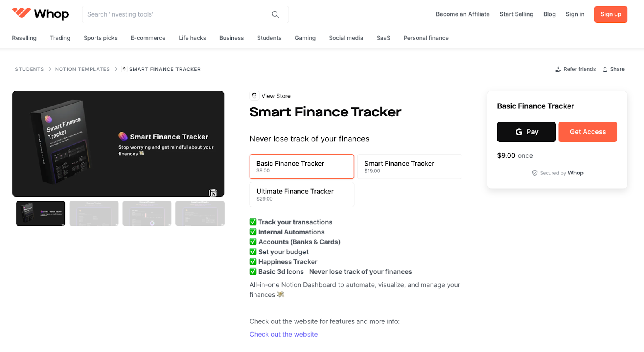644x352 pixels.
Task: Open the Personal finance category
Action: [x=426, y=38]
